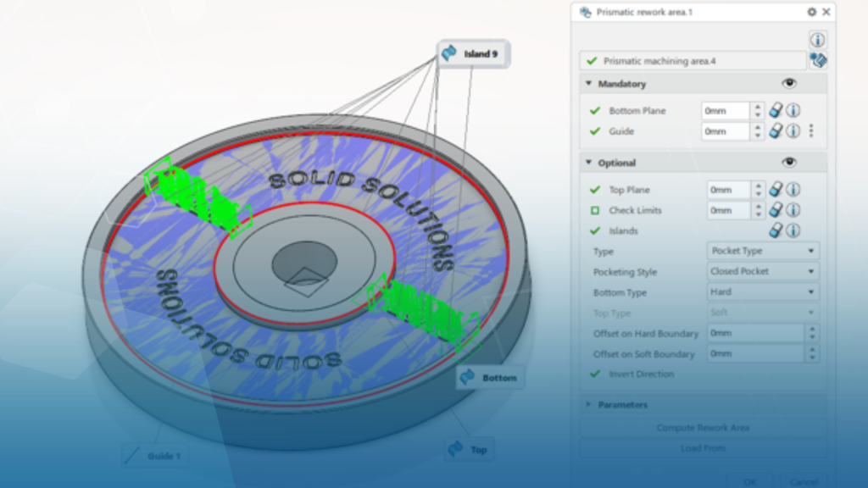Screen dimensions: 868x488
Task: Open the dialog settings gear
Action: pos(811,12)
